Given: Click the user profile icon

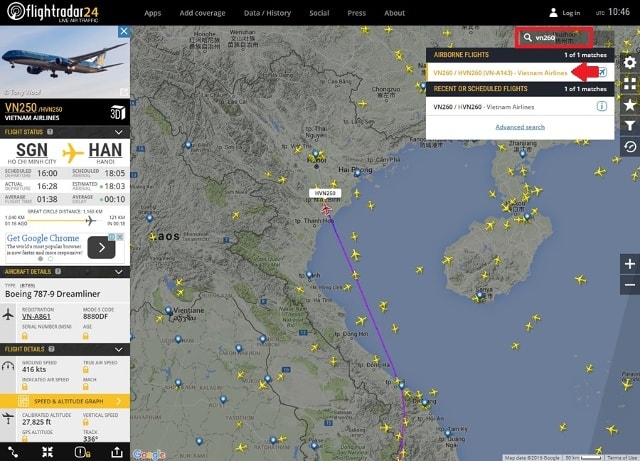Looking at the screenshot, I should (x=553, y=13).
